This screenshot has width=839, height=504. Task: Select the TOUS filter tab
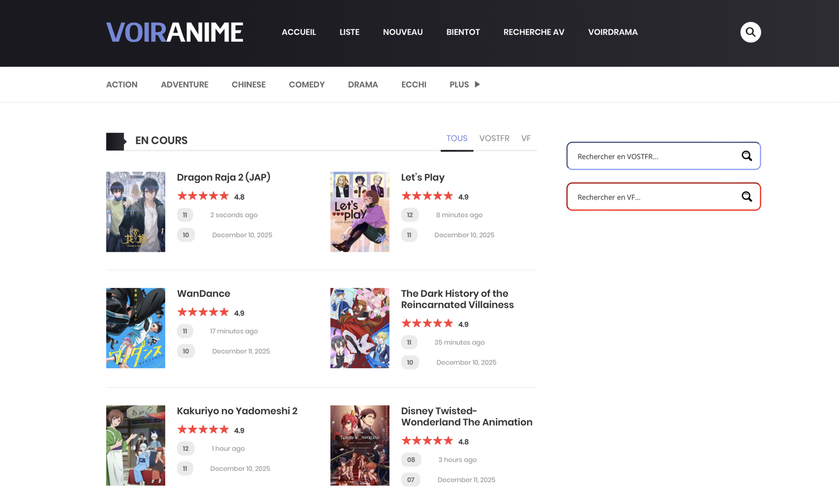(x=456, y=138)
